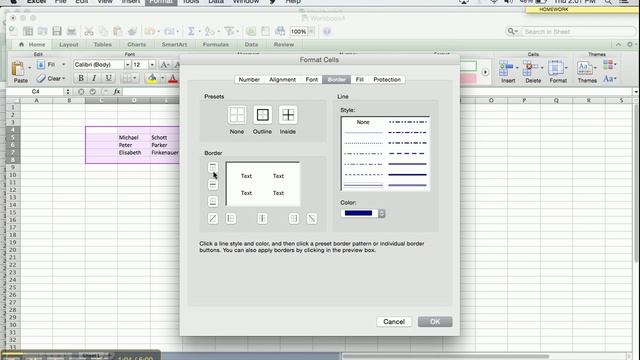Apply the Inside border preset
The image size is (640, 360).
point(288,115)
